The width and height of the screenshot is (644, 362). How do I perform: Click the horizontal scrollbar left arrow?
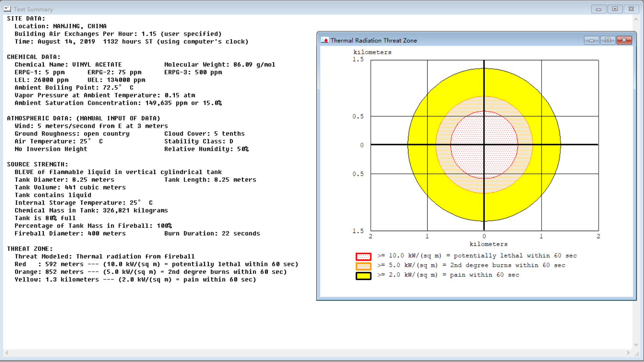coord(7,352)
